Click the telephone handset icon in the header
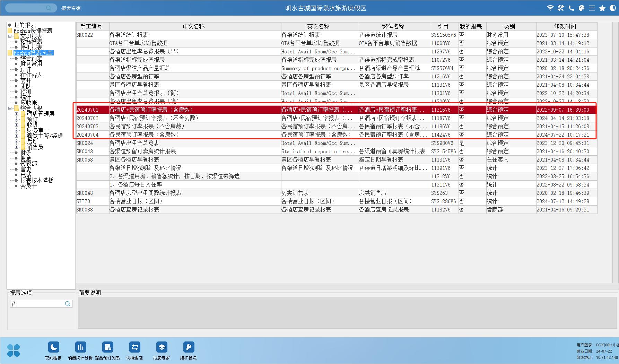Viewport: 619px width, 364px height. coord(571,8)
